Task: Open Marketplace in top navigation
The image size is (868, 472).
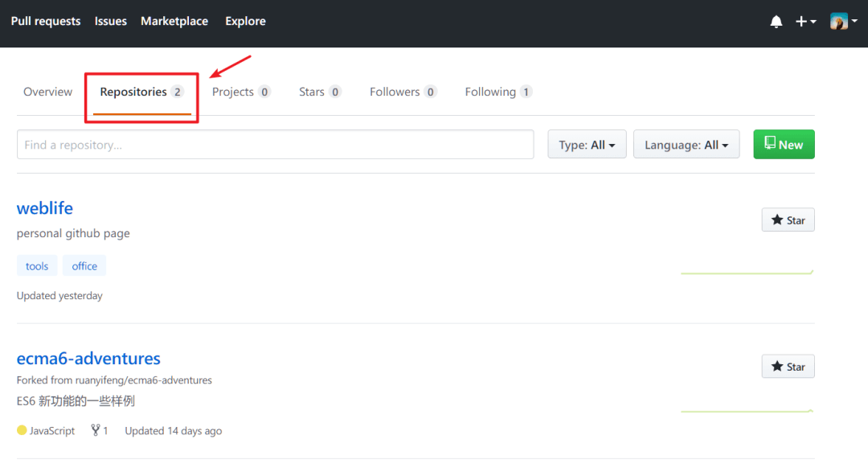Action: (x=174, y=21)
